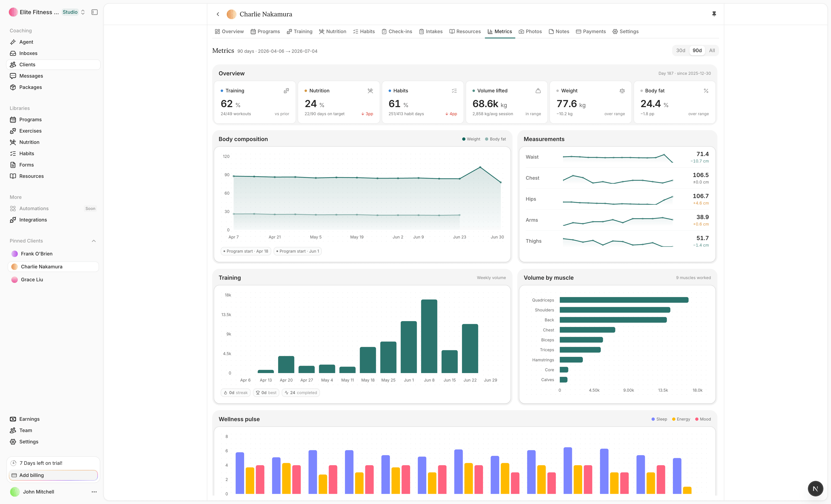The width and height of the screenshot is (831, 504).
Task: Go to Clients in sidebar
Action: pyautogui.click(x=53, y=64)
